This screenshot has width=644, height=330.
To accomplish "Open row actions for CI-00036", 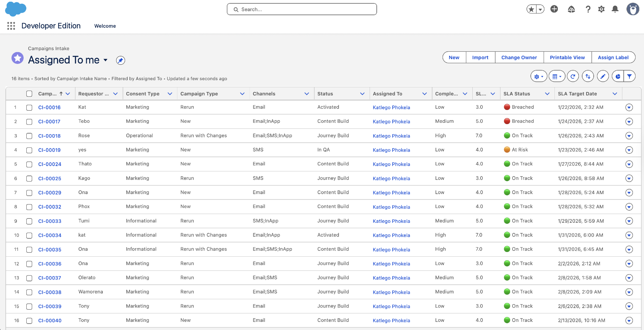I will pos(629,264).
